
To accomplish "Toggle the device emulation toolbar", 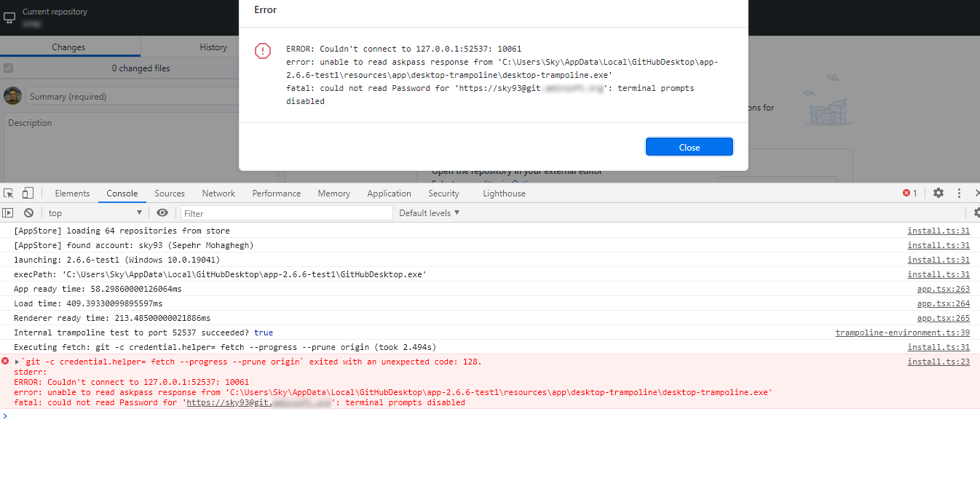I will [x=27, y=193].
